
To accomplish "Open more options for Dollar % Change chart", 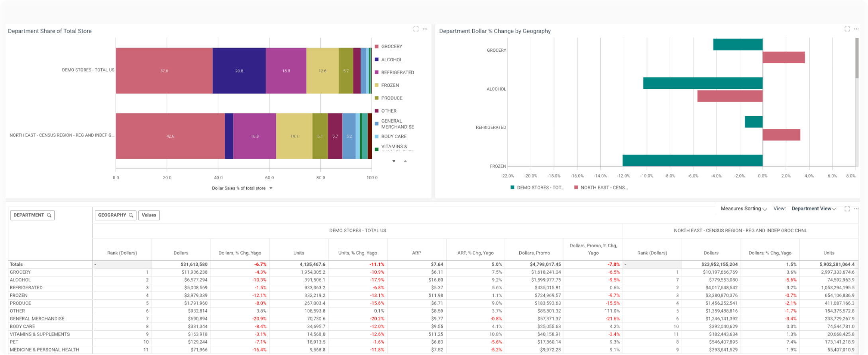I will 856,29.
